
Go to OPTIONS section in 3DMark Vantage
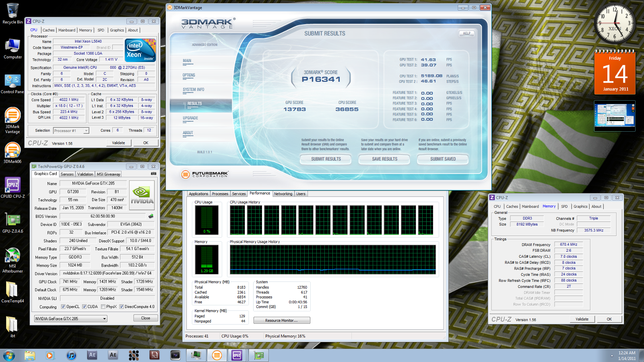[189, 76]
